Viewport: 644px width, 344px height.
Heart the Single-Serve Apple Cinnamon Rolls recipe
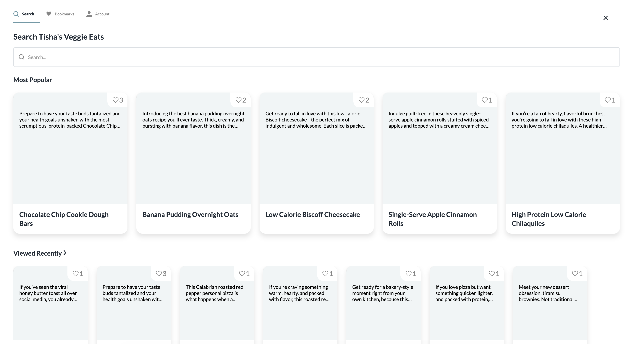point(485,100)
